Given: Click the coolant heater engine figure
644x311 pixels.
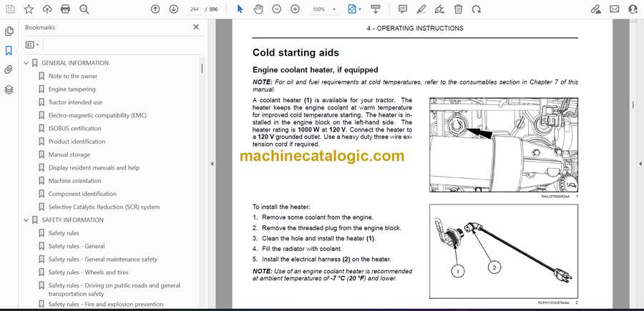Looking at the screenshot, I should pyautogui.click(x=504, y=145).
